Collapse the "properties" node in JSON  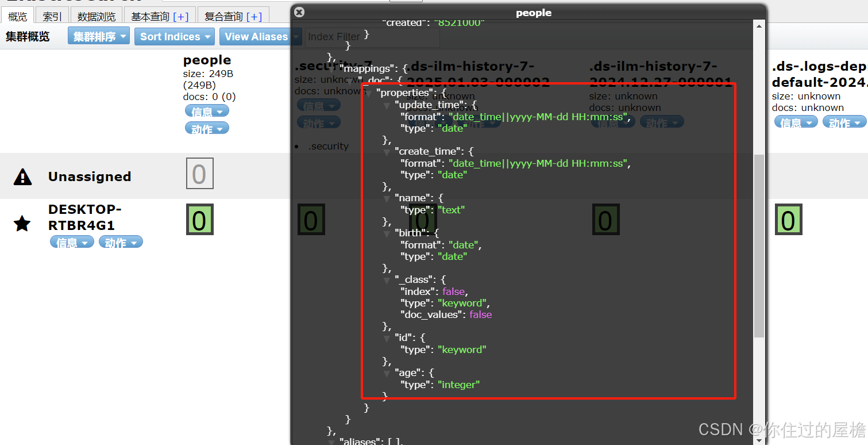369,93
